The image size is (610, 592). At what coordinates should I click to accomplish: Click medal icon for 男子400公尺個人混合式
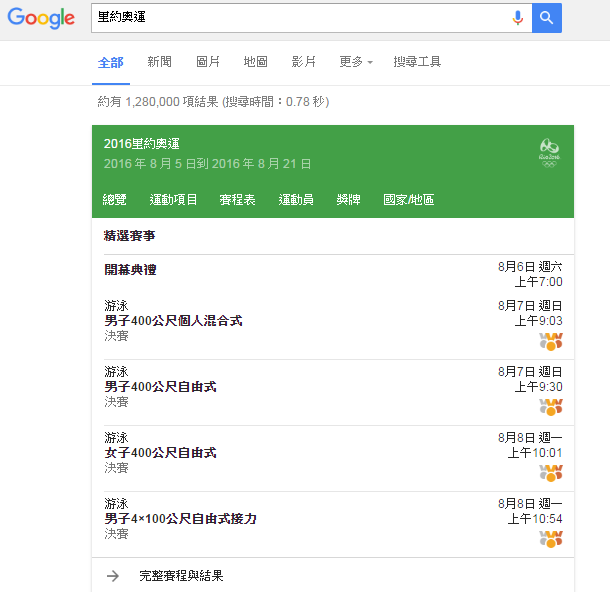click(551, 341)
